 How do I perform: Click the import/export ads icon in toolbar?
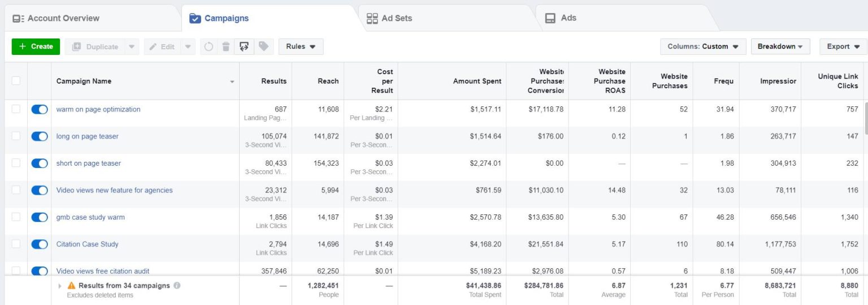244,46
